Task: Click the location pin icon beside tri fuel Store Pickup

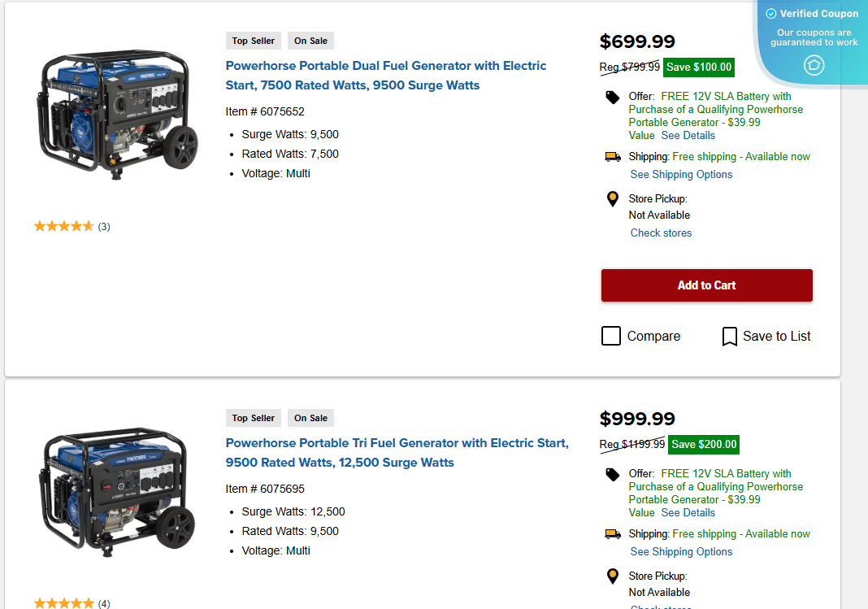Action: [x=612, y=576]
